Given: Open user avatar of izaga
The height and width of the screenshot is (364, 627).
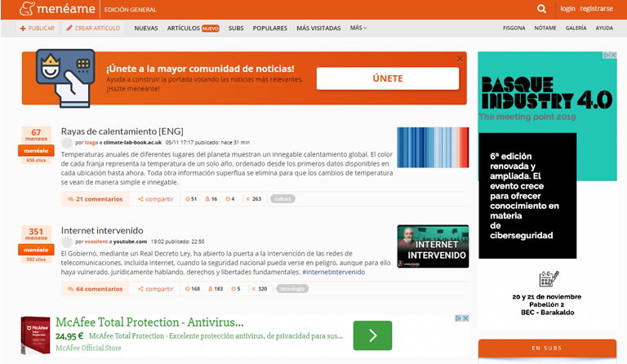Looking at the screenshot, I should [67, 142].
